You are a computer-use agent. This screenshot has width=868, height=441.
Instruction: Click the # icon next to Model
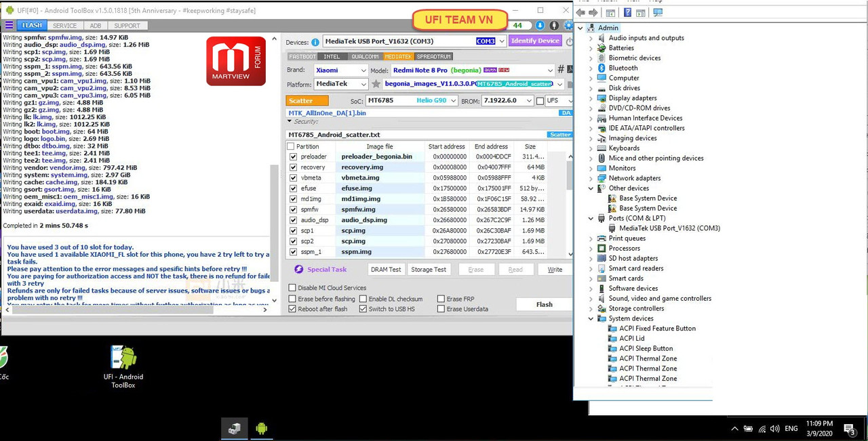[561, 70]
